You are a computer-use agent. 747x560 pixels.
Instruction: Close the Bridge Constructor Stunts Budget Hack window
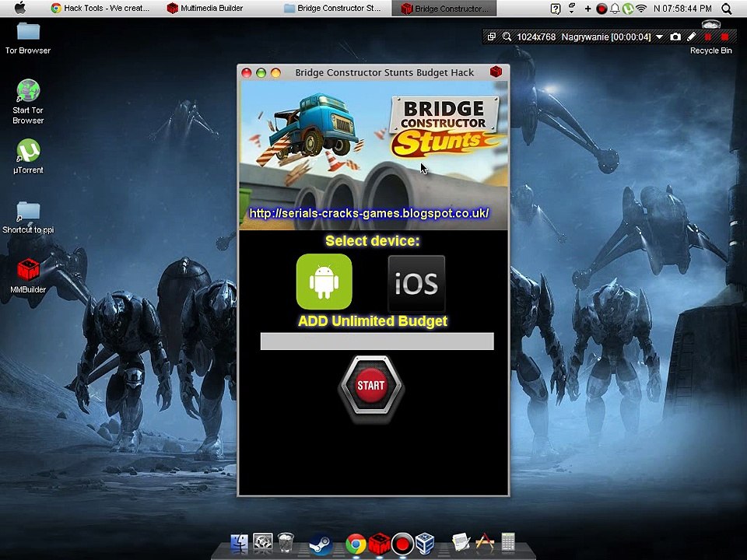click(x=247, y=72)
